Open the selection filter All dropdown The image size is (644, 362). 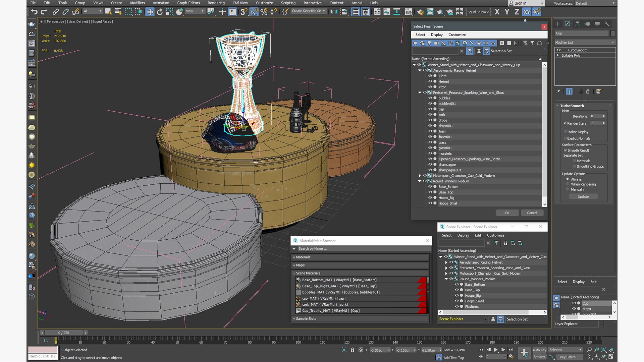point(93,11)
